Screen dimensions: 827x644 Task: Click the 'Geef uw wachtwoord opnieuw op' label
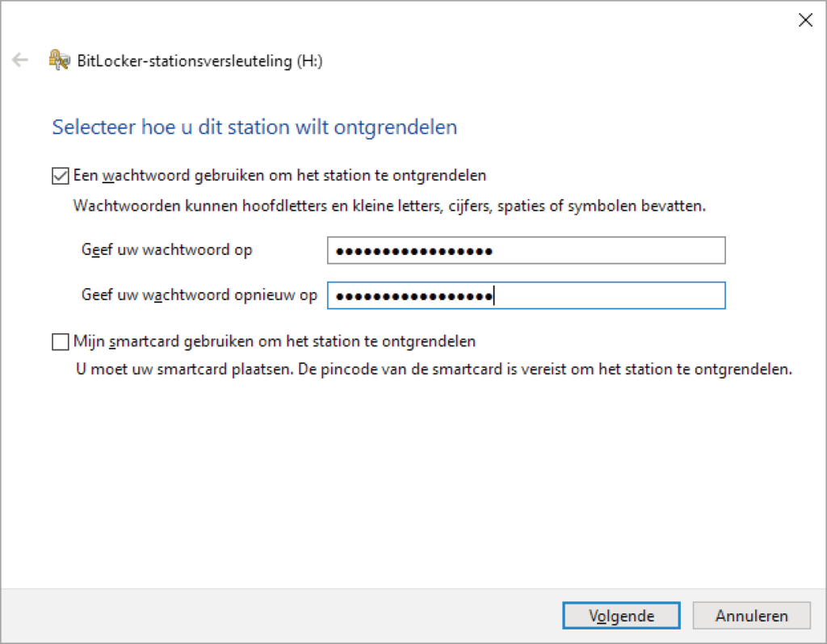(199, 295)
